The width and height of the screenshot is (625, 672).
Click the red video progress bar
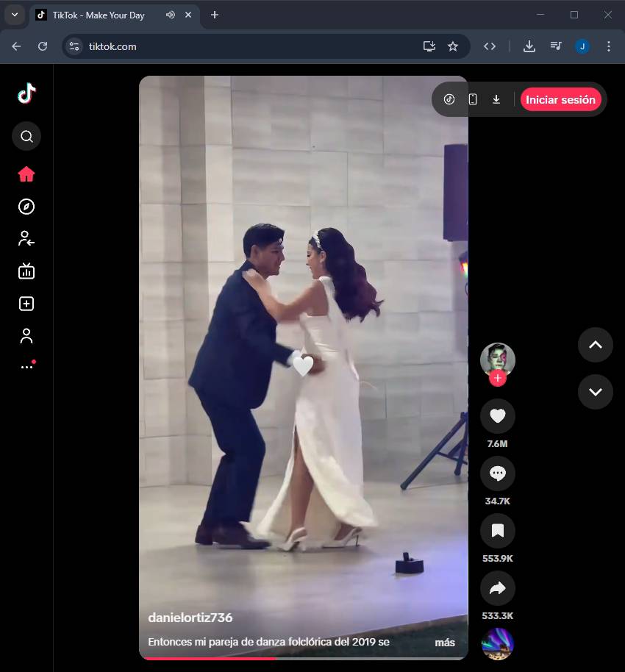(207, 658)
